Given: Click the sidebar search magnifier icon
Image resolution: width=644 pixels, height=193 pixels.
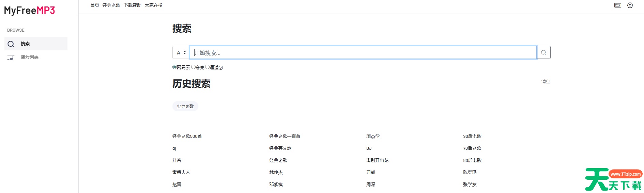Looking at the screenshot, I should pos(11,44).
